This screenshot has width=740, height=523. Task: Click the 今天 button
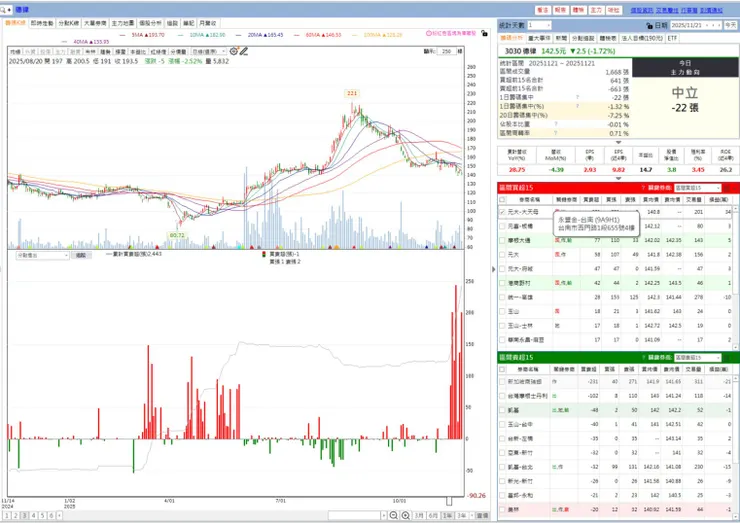730,25
